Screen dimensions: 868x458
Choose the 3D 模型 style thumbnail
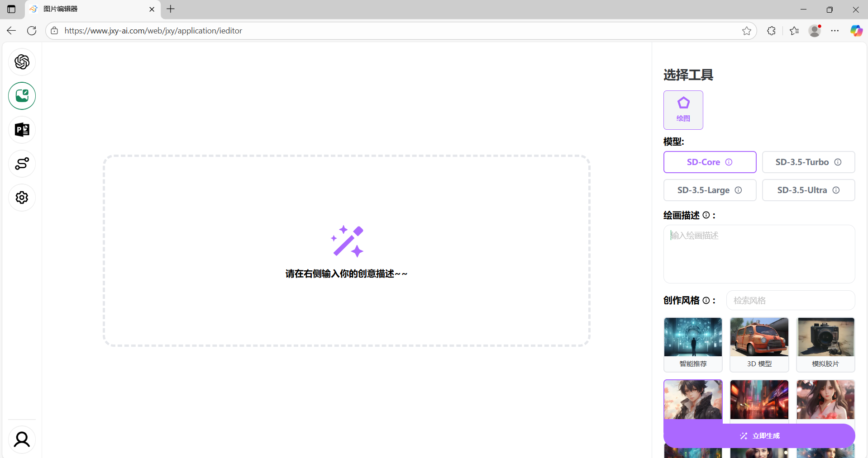click(759, 345)
